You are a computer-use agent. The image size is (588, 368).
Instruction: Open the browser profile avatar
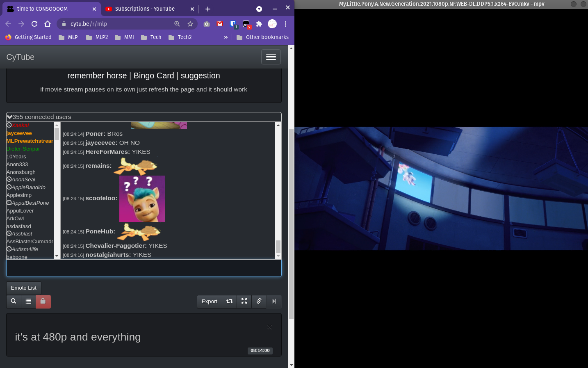[272, 24]
